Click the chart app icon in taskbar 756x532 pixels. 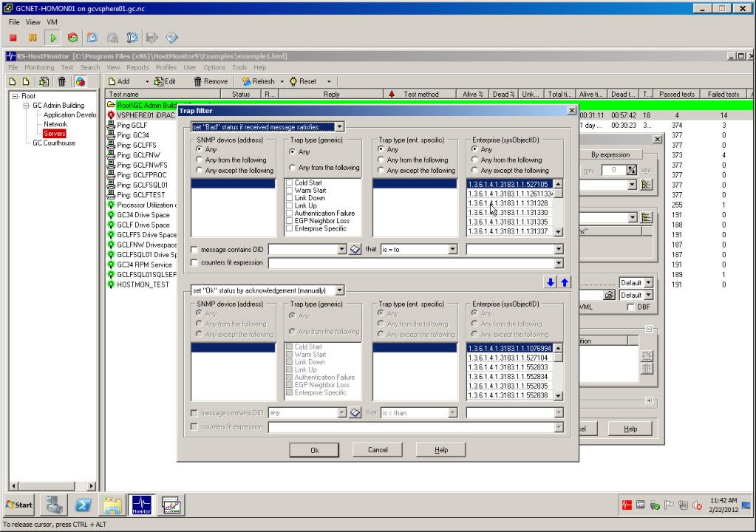click(x=171, y=505)
